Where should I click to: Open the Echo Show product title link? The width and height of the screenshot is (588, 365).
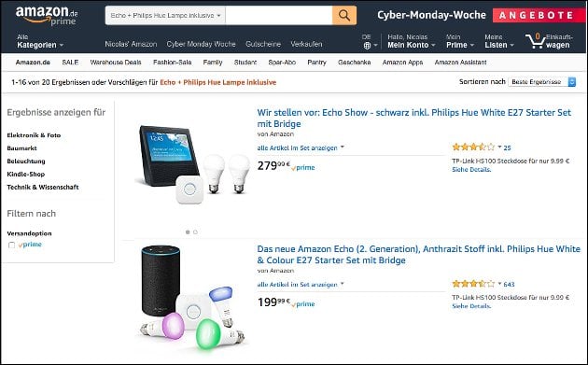pyautogui.click(x=414, y=118)
